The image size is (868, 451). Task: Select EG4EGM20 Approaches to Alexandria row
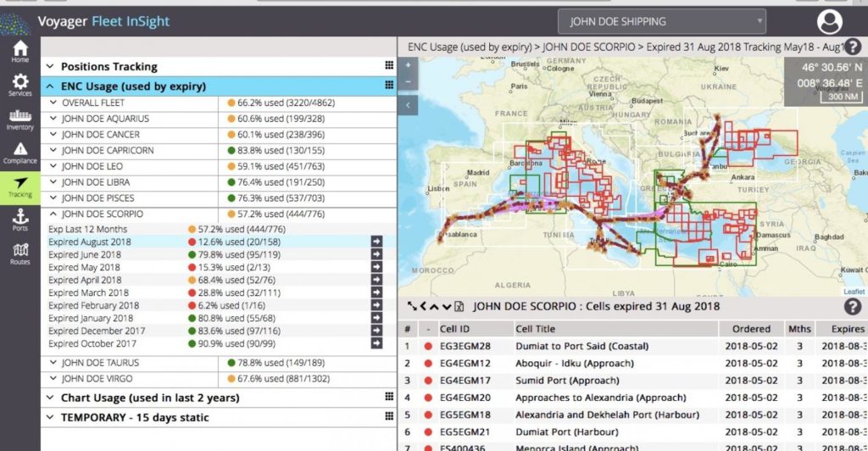[x=632, y=398]
